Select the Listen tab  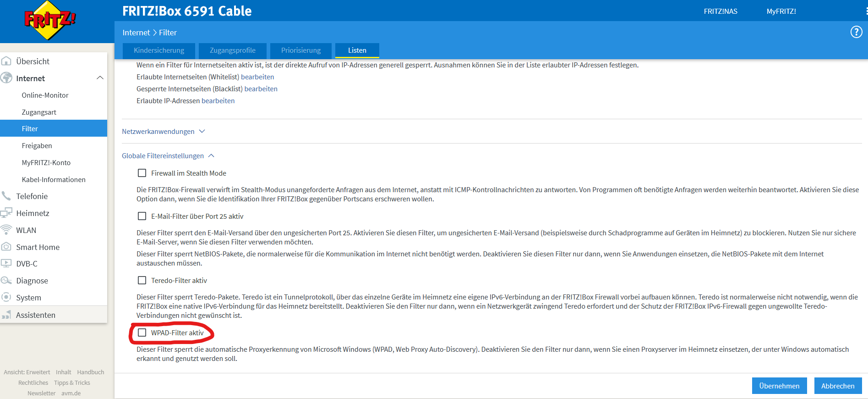coord(357,50)
